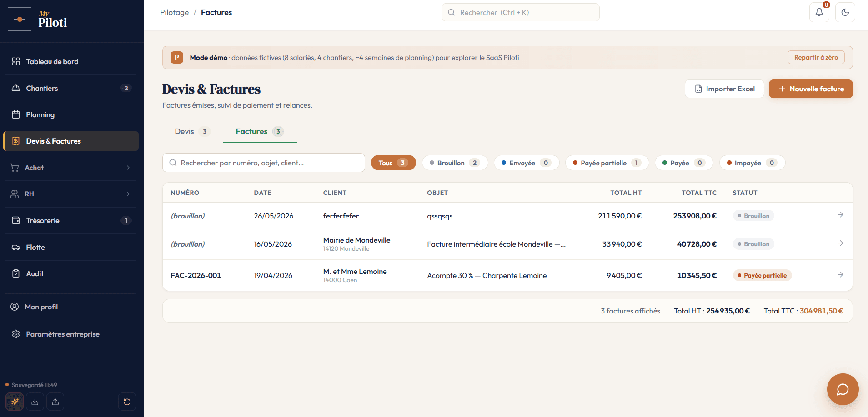
Task: Expand the Achat submenu chevron
Action: click(128, 168)
